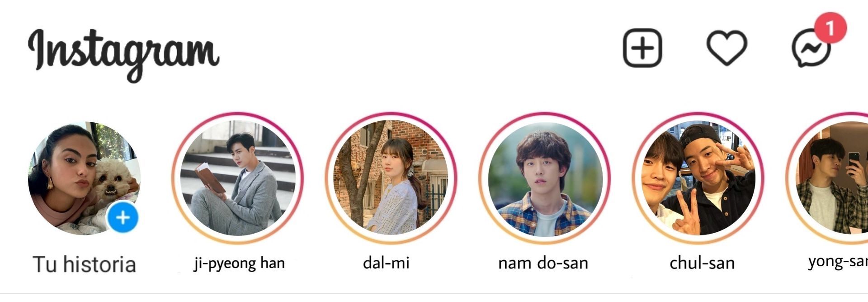Tap the blue add story plus badge

click(123, 218)
